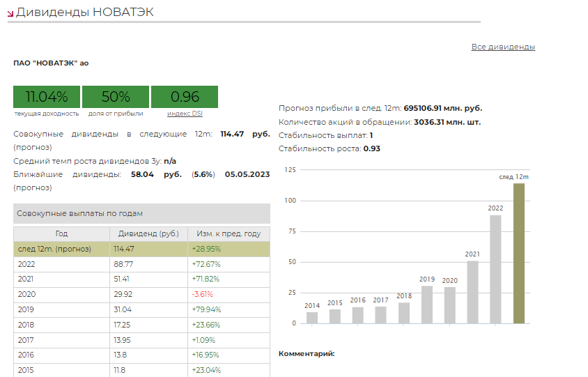The width and height of the screenshot is (588, 377).
Task: Click the 50% profit share green box
Action: click(116, 97)
